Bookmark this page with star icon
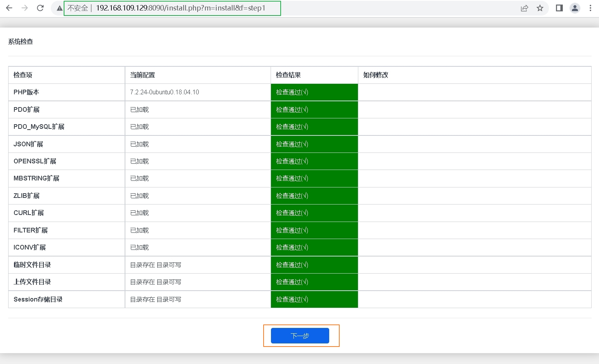 tap(540, 8)
